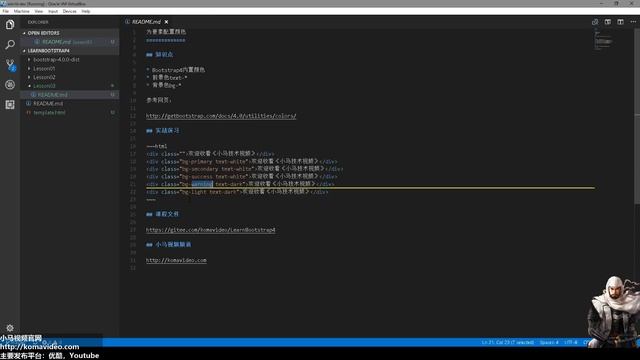Screen dimensions: 640x360
Task: Click editor line with 'bg-primary text-white'
Action: point(242,162)
